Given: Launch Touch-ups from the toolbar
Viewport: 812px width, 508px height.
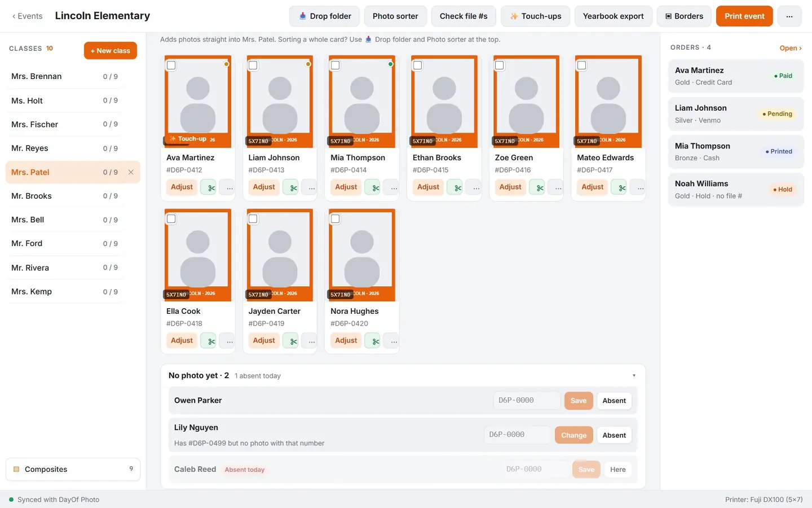Looking at the screenshot, I should (535, 16).
